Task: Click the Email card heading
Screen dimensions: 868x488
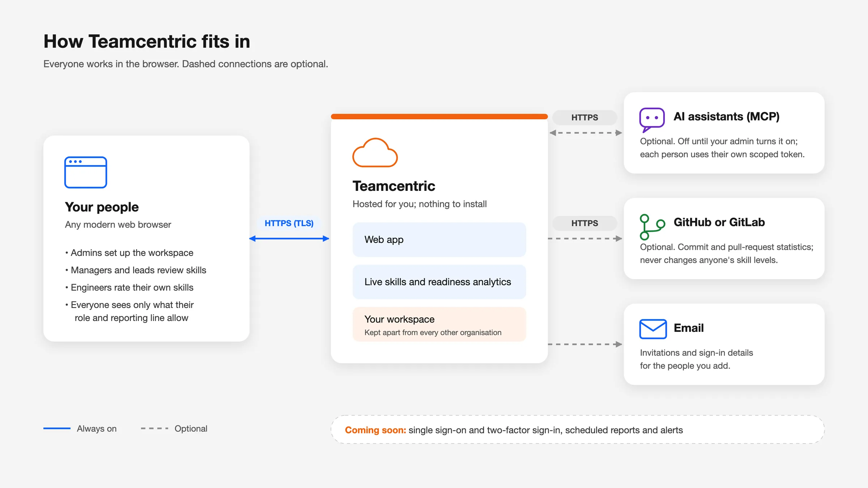Action: (x=689, y=328)
